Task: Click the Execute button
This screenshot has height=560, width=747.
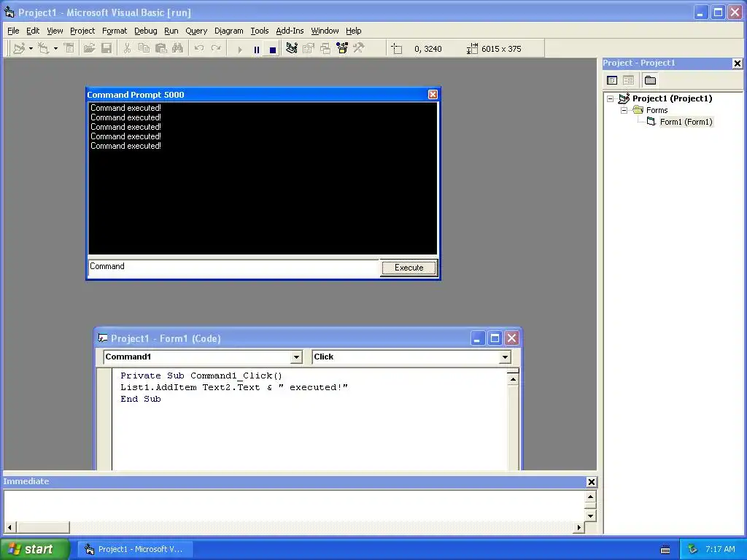Action: pos(409,268)
